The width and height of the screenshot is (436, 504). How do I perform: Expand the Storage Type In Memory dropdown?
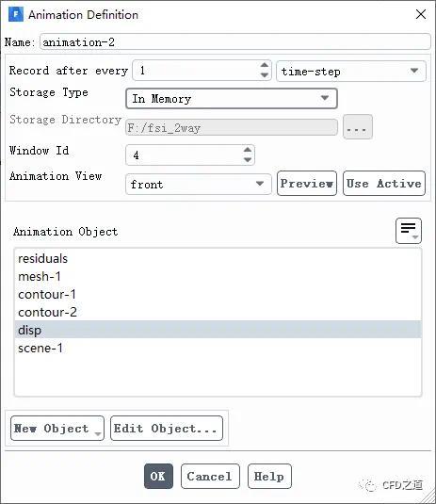(232, 98)
